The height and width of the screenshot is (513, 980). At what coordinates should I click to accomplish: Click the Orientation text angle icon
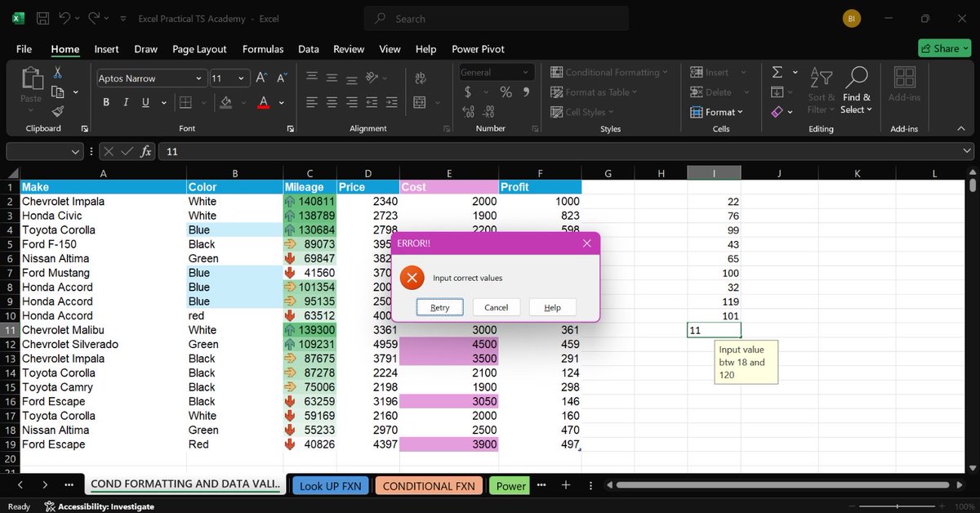point(372,77)
